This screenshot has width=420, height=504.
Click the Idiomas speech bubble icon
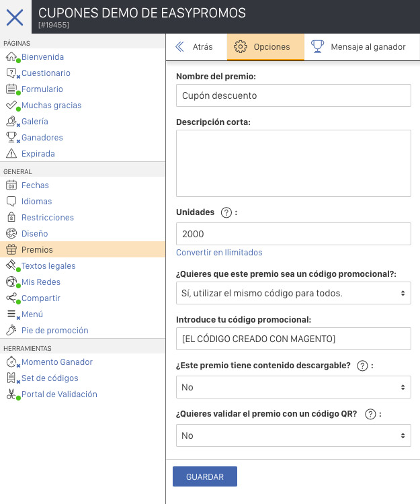11,201
